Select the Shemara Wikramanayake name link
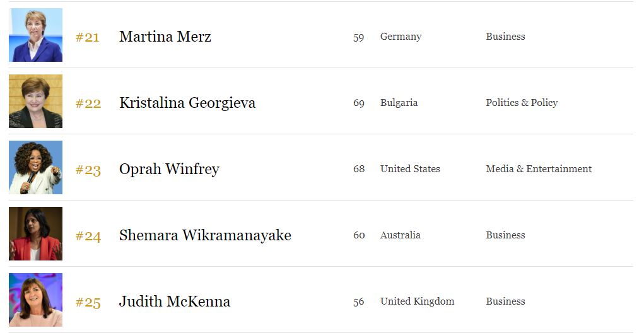This screenshot has height=333, width=644. point(205,235)
